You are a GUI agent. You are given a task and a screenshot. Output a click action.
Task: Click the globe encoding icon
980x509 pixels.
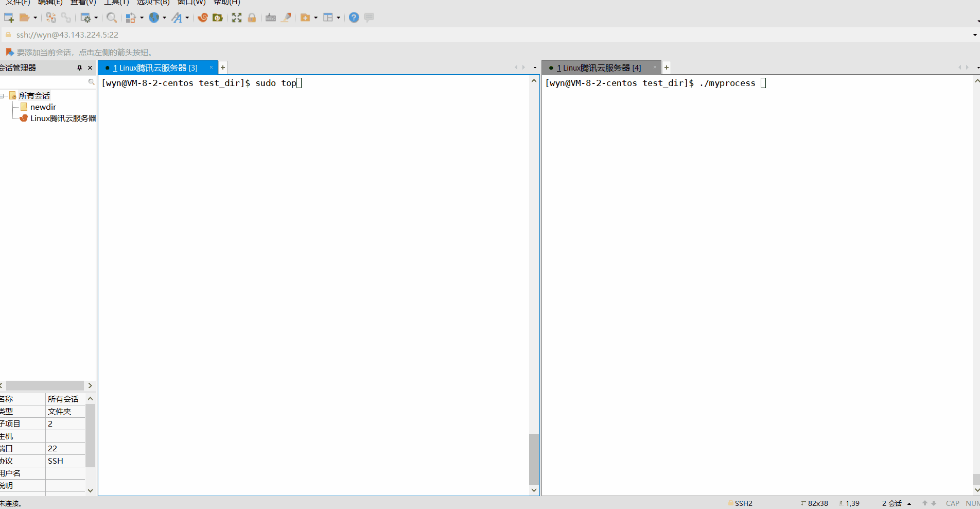(x=153, y=18)
